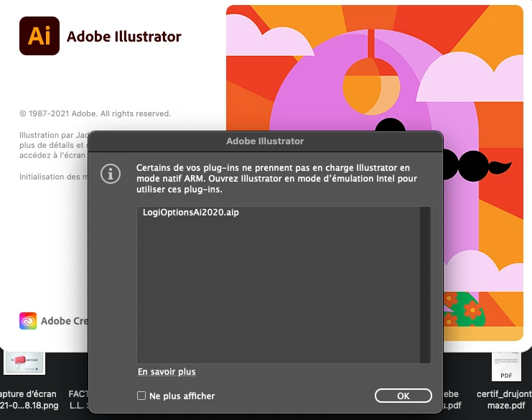Check the "Ne plus afficher" checkbox
The height and width of the screenshot is (420, 532).
[x=141, y=396]
